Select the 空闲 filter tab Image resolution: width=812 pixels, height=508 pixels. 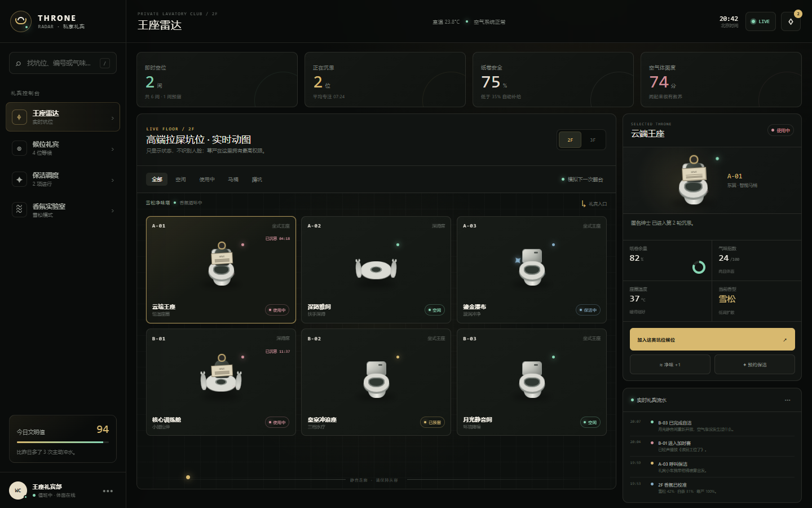click(x=181, y=179)
